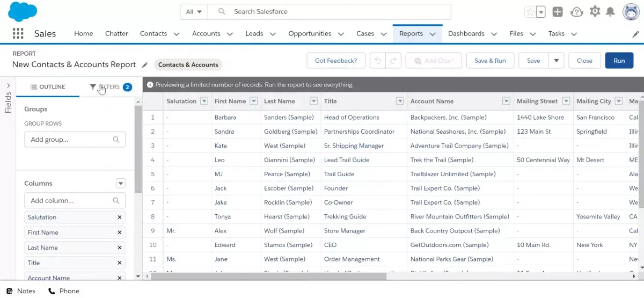Open the Mailing City column header dropdown
Screen dimensions: 644x298
(619, 101)
